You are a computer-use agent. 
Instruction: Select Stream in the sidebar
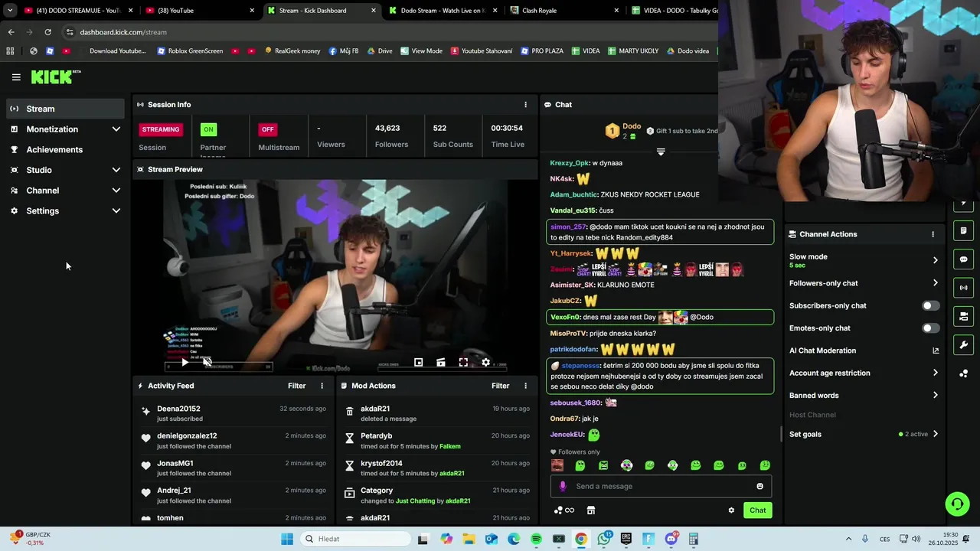(x=66, y=109)
